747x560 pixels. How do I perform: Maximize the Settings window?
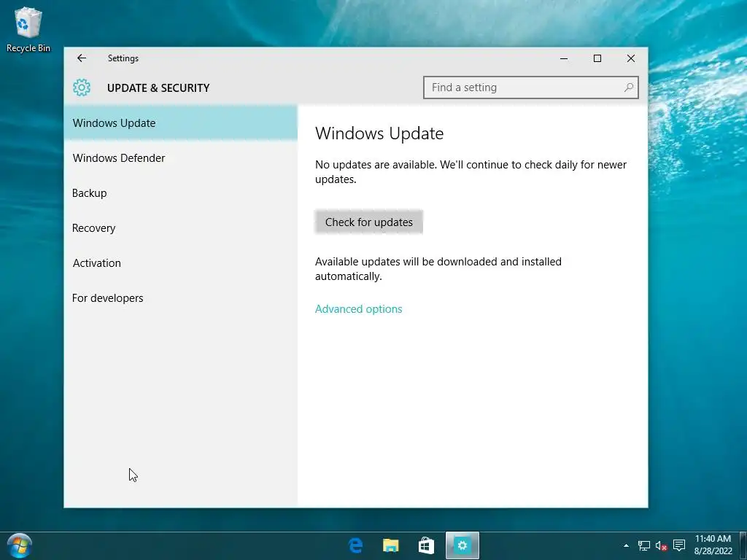point(597,58)
